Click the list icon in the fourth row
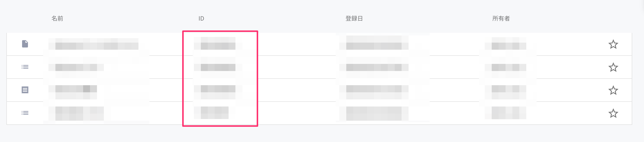The height and width of the screenshot is (142, 644). point(25,113)
